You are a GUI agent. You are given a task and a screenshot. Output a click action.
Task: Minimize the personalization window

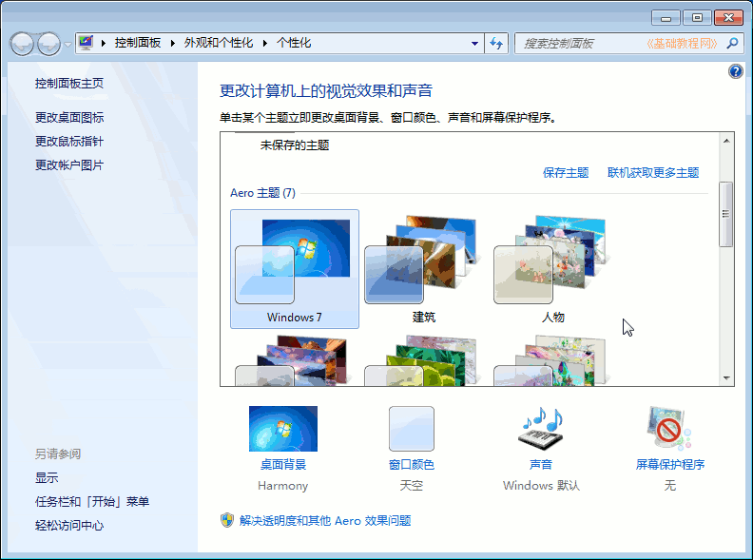coord(666,18)
